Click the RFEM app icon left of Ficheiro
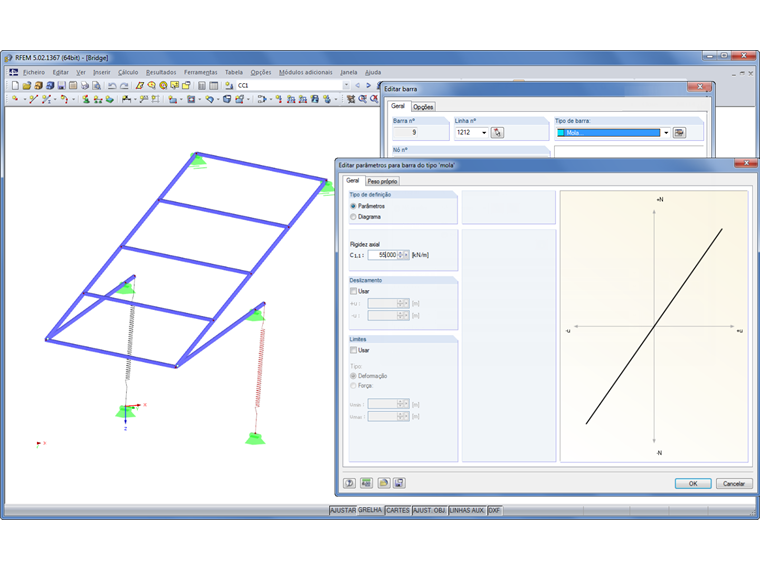 (14, 72)
